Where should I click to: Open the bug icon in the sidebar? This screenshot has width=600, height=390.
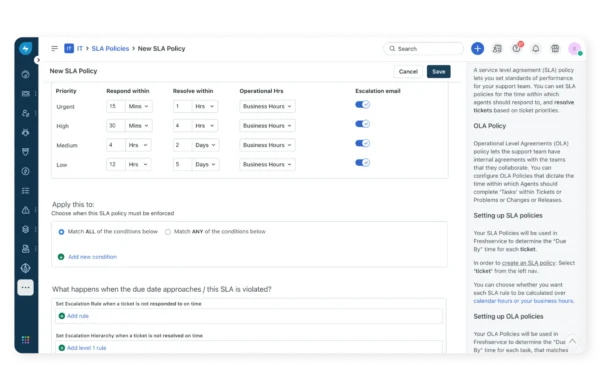26,132
